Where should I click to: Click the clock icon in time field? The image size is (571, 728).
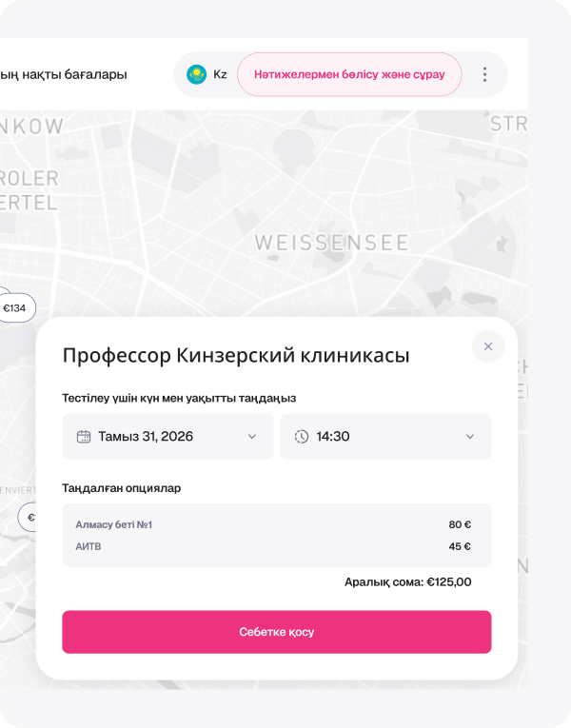302,437
